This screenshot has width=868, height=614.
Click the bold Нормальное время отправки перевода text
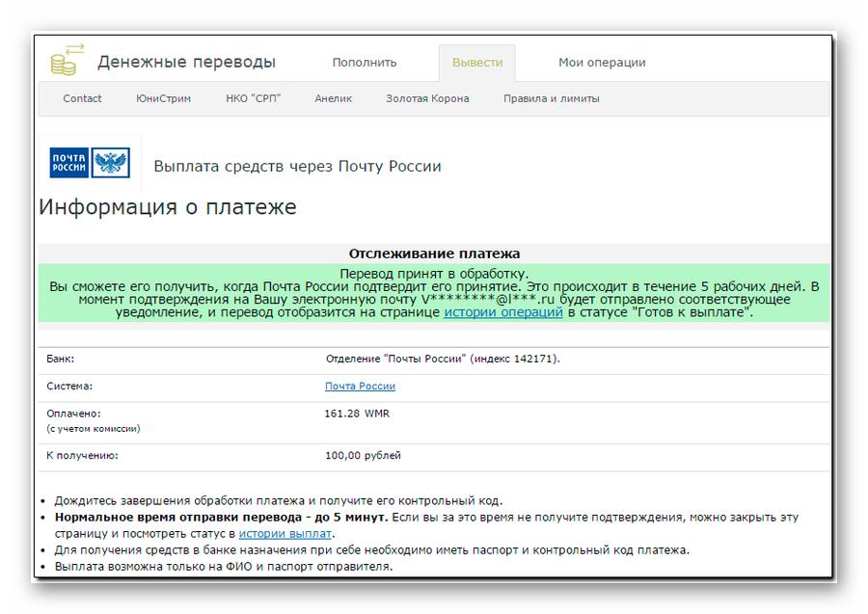click(220, 518)
